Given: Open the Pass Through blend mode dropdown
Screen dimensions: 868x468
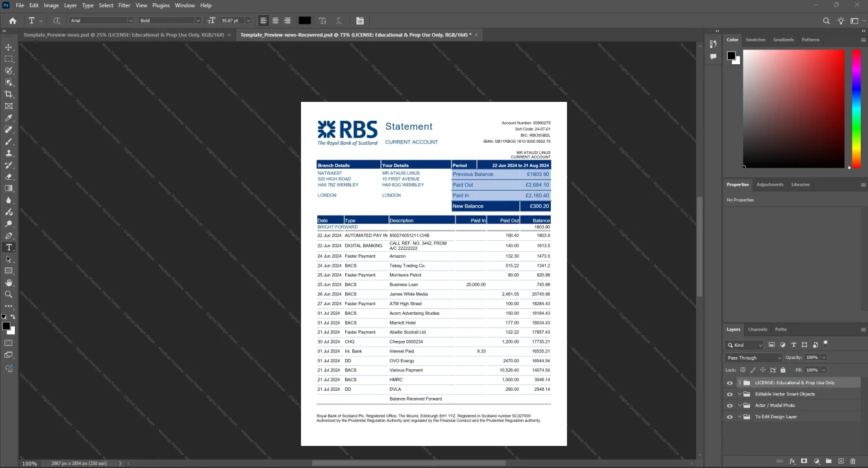Looking at the screenshot, I should point(754,358).
